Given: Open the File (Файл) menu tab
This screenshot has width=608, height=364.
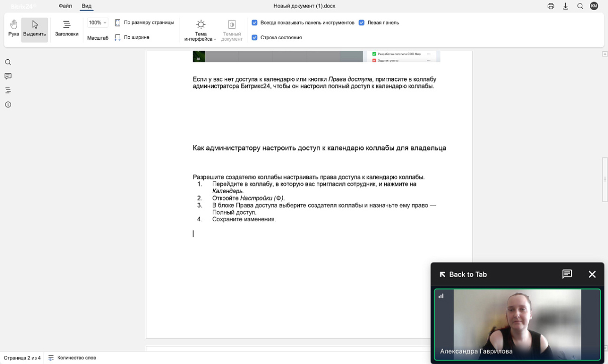Looking at the screenshot, I should 65,6.
